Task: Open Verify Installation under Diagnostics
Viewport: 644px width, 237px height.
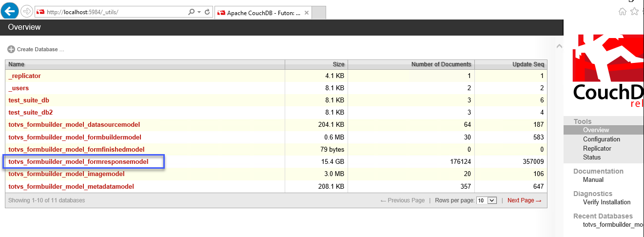Action: [x=606, y=202]
